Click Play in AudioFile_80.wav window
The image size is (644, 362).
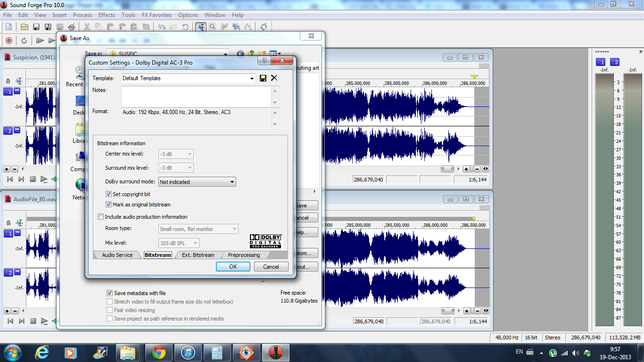coord(44,321)
